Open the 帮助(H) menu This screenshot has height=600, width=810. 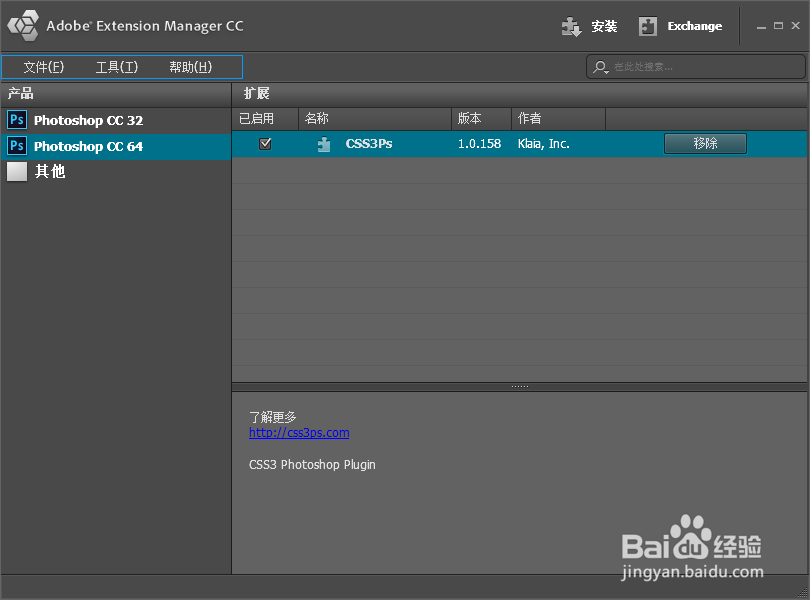(x=191, y=67)
